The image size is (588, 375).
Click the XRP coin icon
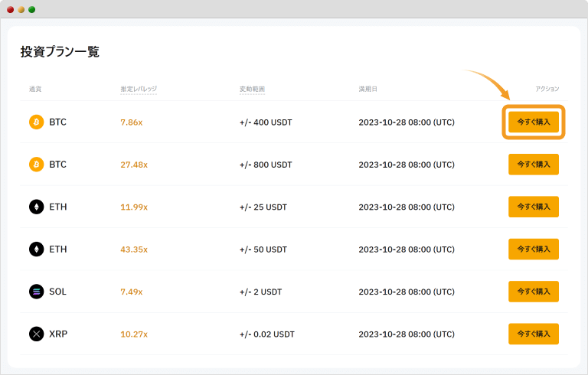pos(37,334)
